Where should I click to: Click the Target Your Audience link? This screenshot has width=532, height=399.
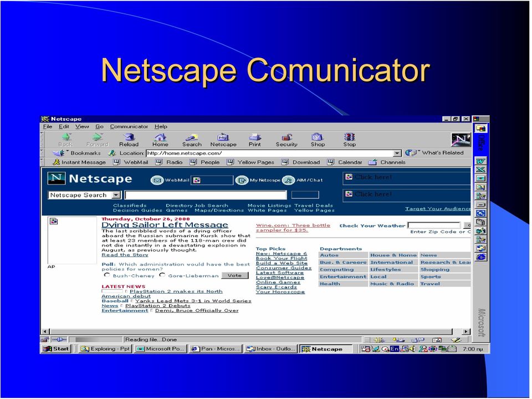click(438, 209)
